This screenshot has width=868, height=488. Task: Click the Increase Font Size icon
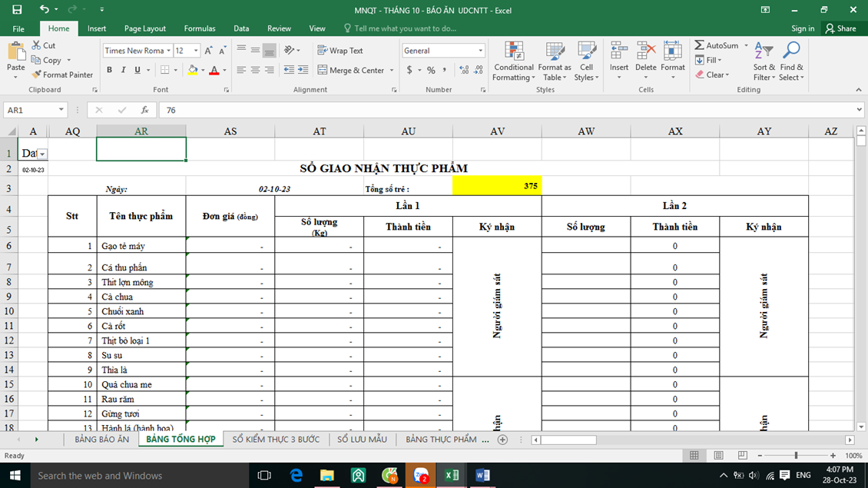(x=208, y=51)
